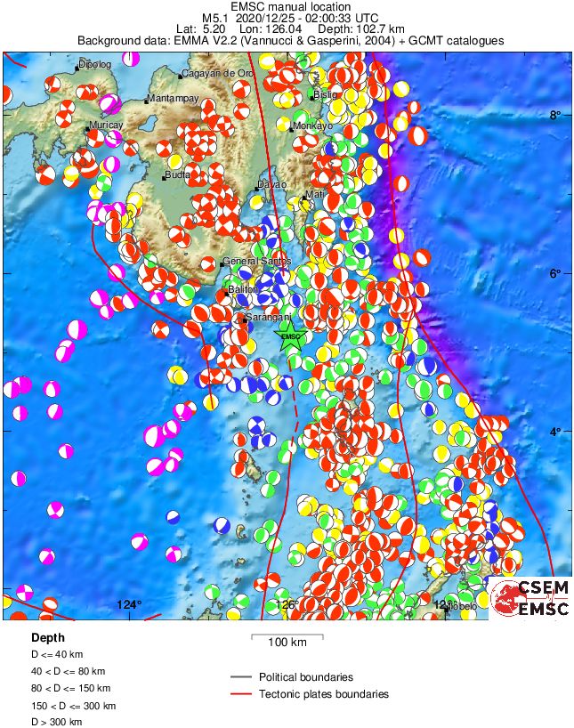Click the 8° latitude label
The width and height of the screenshot is (574, 728).
pyautogui.click(x=555, y=115)
